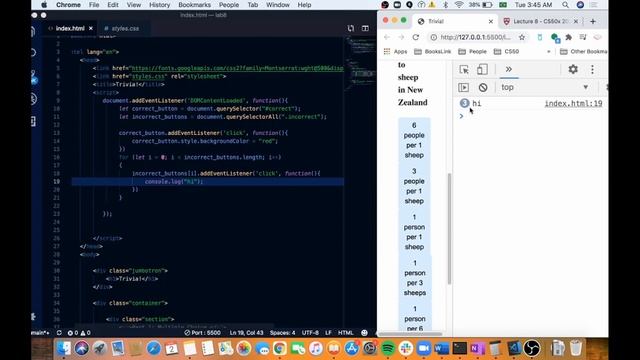Go forward in Chrome history
640x360 pixels.
click(401, 37)
